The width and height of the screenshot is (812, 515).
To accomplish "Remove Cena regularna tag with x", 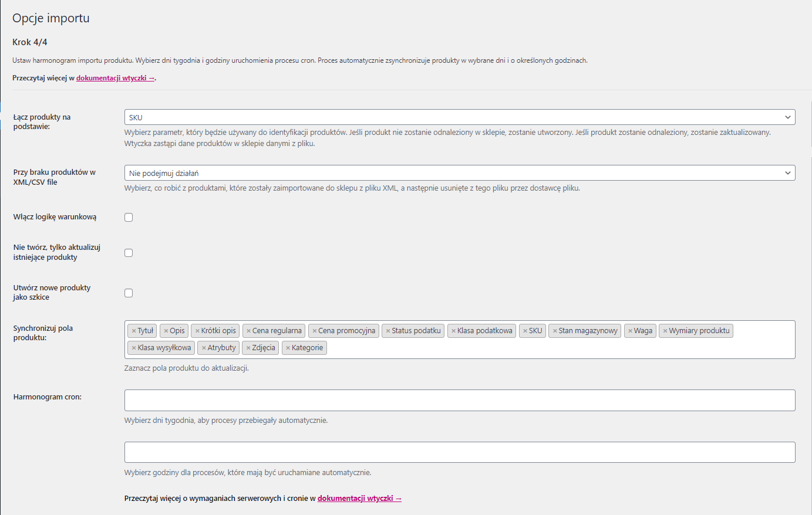I will (248, 331).
